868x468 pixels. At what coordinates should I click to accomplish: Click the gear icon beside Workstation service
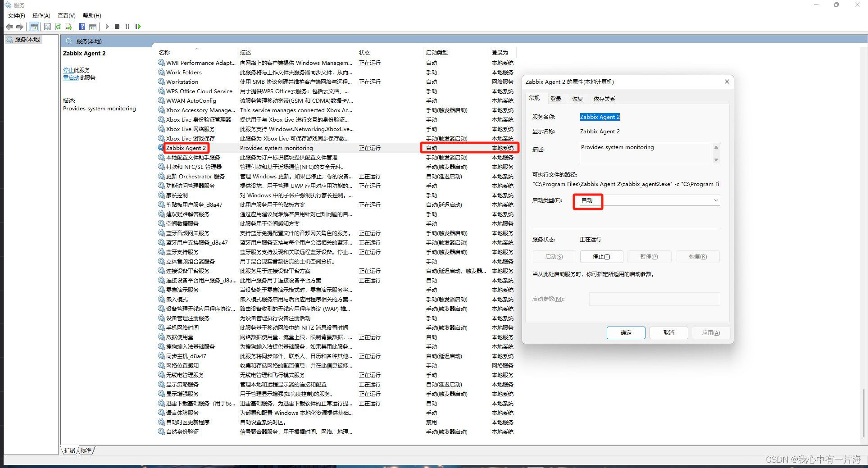pos(161,82)
